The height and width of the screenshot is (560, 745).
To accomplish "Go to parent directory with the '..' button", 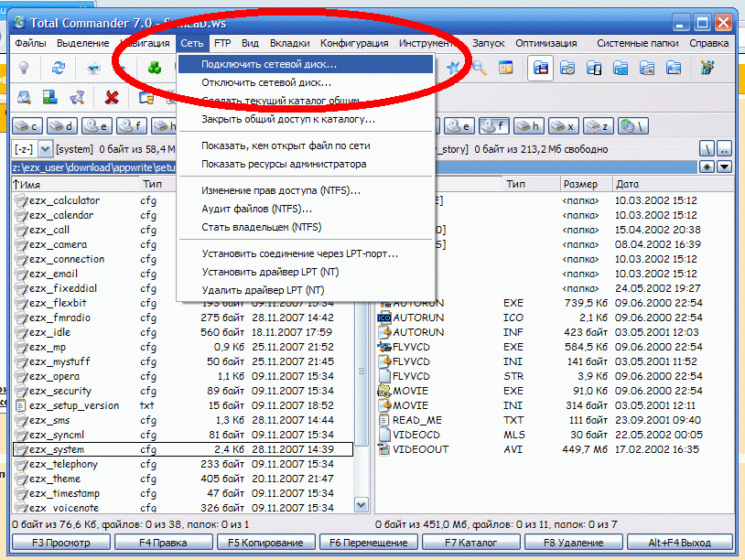I will (725, 149).
